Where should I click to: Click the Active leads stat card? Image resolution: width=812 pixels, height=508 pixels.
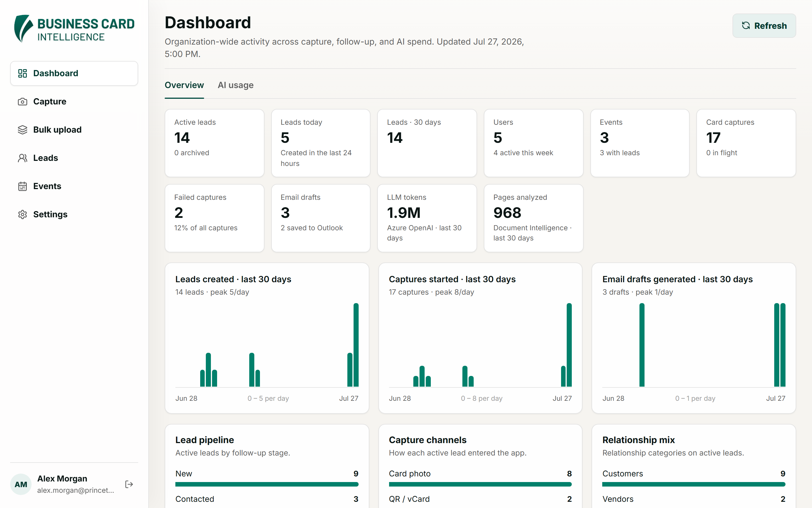click(x=214, y=143)
